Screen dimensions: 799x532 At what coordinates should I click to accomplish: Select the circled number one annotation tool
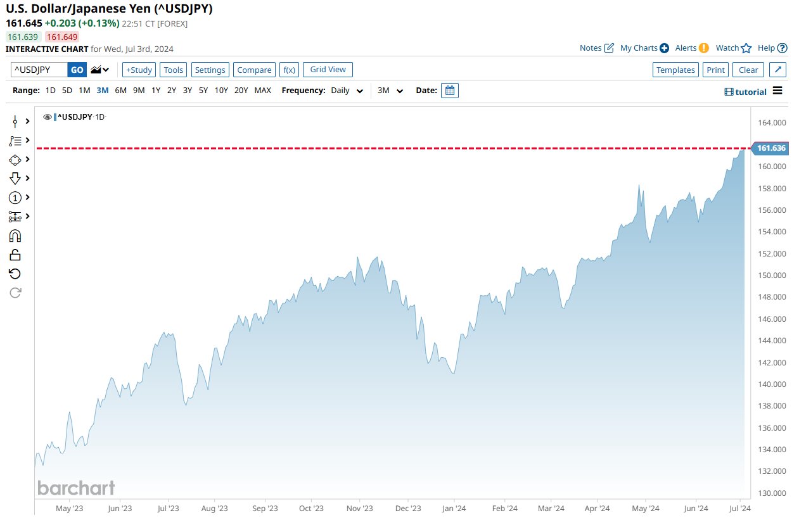click(15, 198)
